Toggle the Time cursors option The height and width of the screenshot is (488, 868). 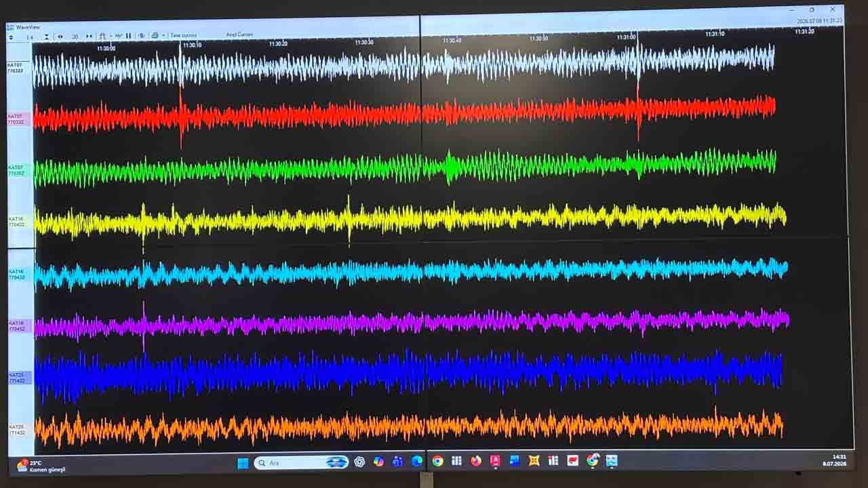click(183, 35)
